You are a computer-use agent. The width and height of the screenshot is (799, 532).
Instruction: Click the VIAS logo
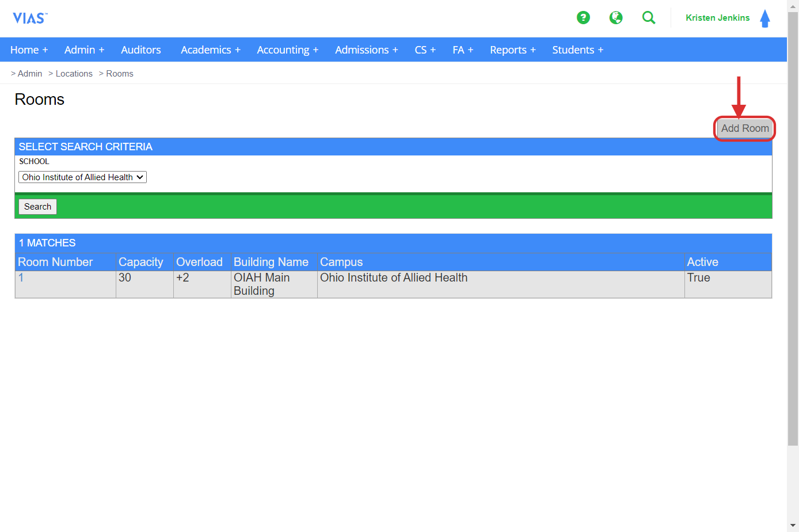(30, 18)
